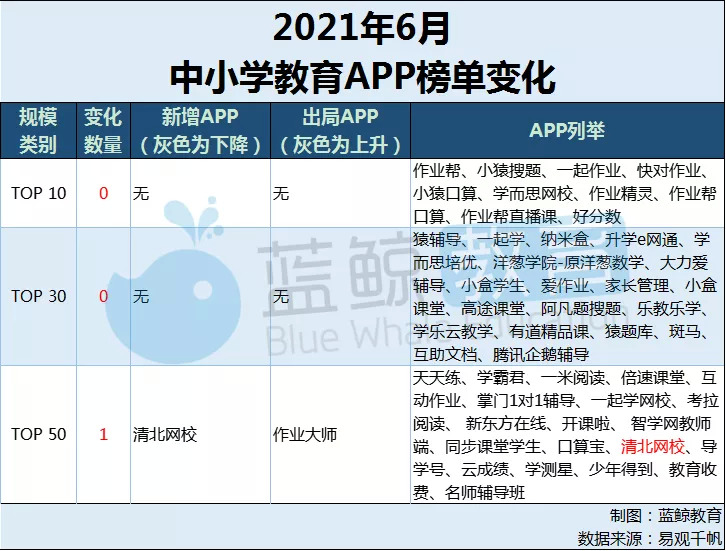Click the TOP 30 app list starting "猿辅导、一起学"

[565, 297]
